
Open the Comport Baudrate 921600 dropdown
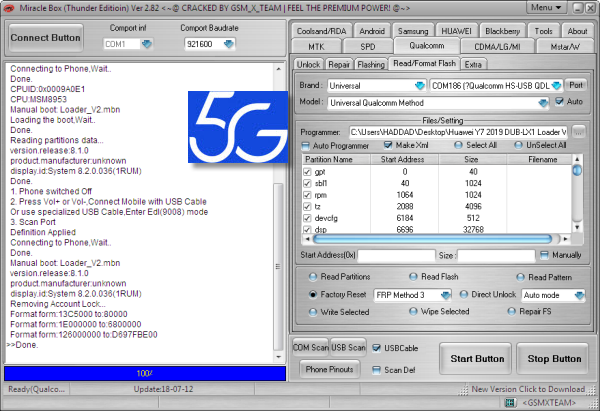(x=229, y=44)
